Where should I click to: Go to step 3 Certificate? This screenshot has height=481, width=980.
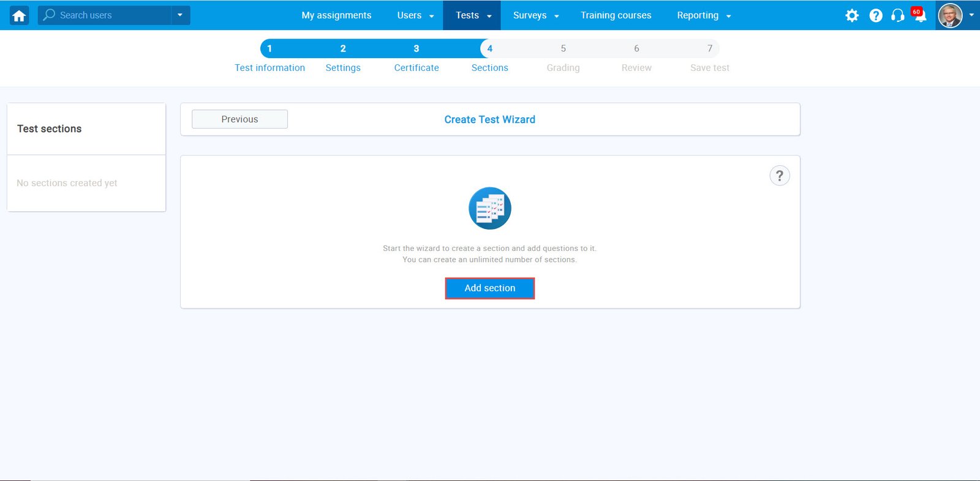pyautogui.click(x=416, y=49)
